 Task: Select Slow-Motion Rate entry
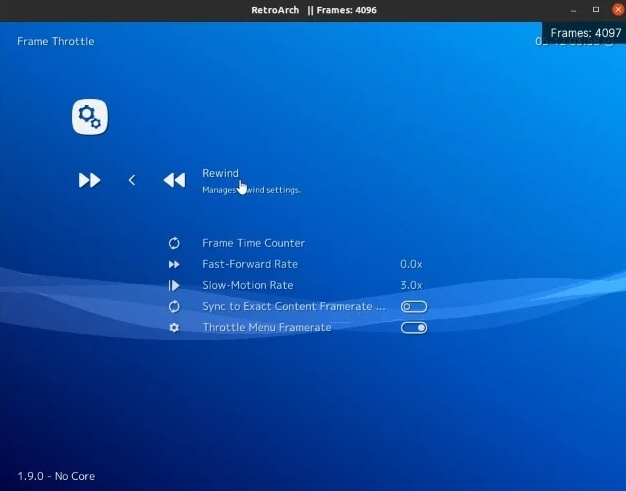pyautogui.click(x=248, y=285)
